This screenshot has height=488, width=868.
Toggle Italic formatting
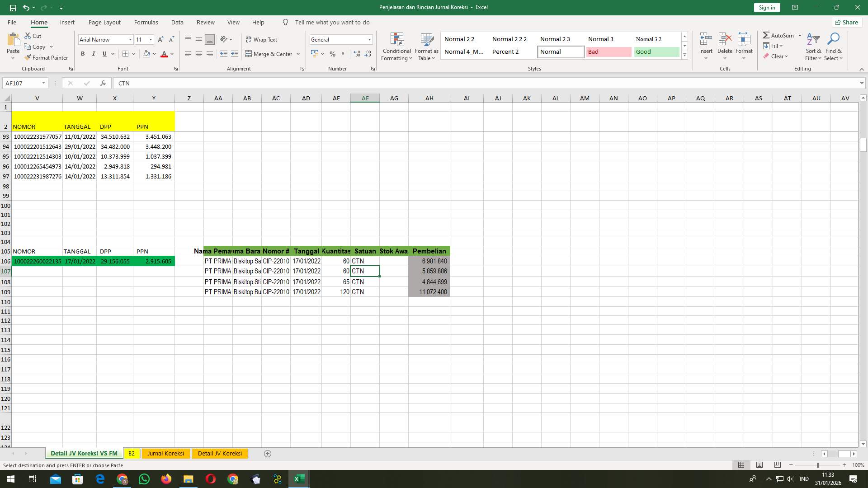click(94, 54)
